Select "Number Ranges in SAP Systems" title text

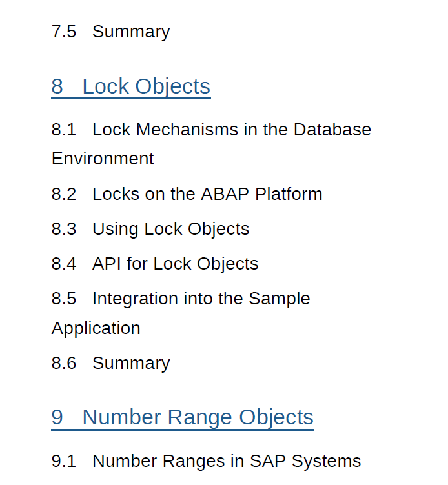227,461
